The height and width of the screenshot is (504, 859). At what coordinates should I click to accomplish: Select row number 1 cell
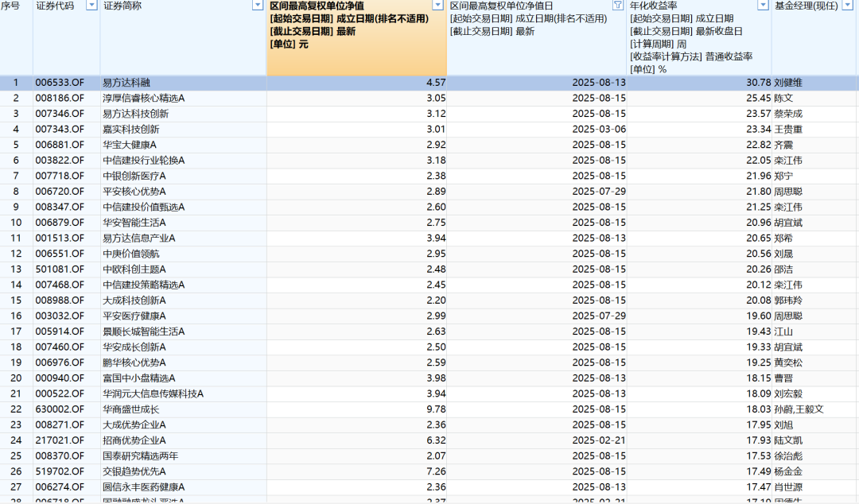tap(16, 83)
